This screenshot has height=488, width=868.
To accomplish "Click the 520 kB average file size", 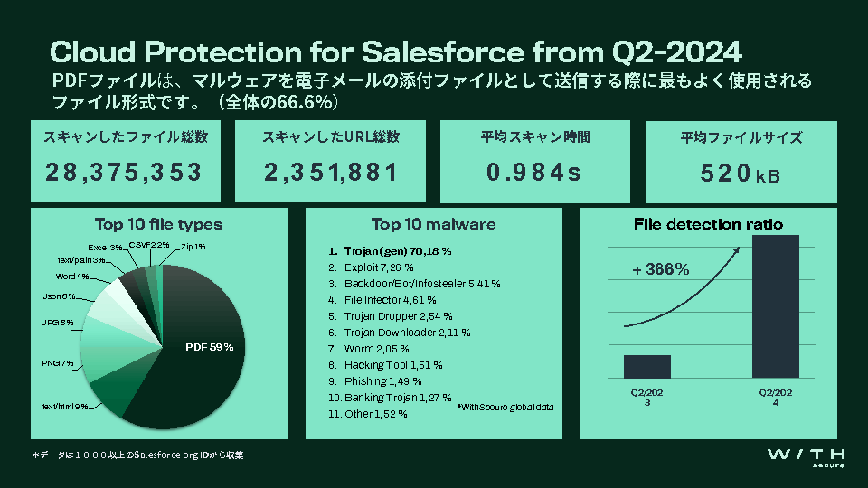I will (740, 174).
